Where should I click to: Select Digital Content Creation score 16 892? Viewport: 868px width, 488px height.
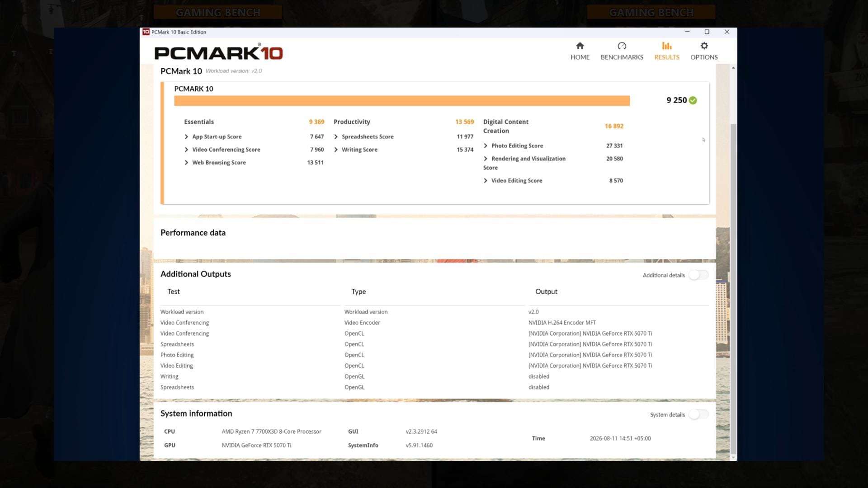614,126
